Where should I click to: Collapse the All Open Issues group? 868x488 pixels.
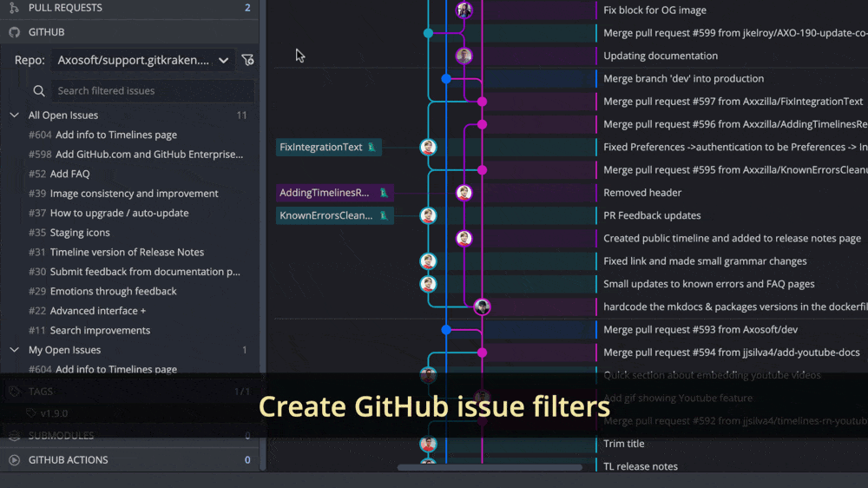(x=15, y=115)
